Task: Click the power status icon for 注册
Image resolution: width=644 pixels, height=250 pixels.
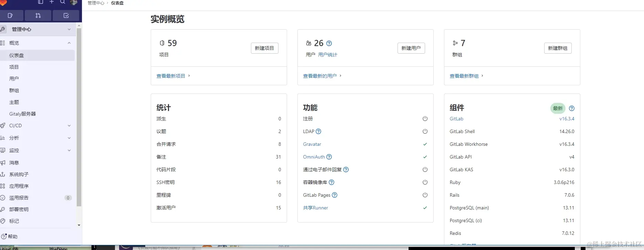Action: pyautogui.click(x=425, y=119)
